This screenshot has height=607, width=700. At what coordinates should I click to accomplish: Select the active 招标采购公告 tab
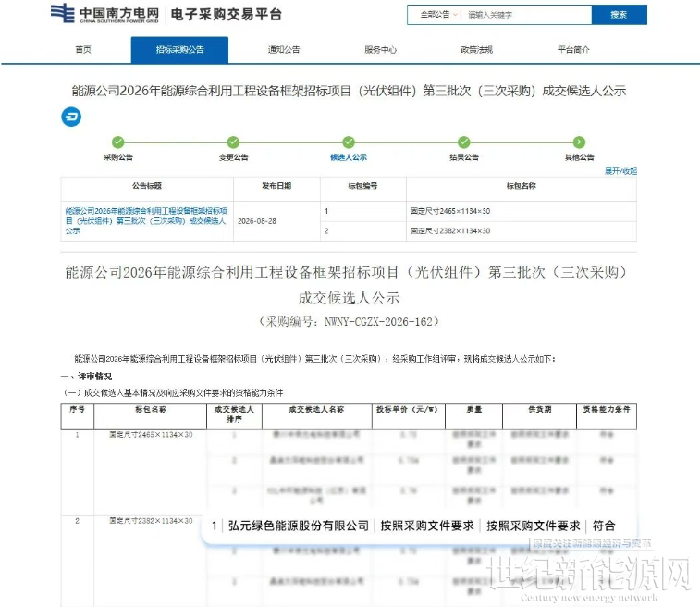(x=180, y=50)
